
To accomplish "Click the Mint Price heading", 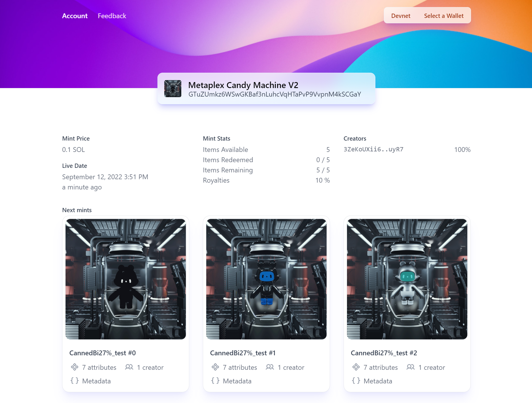I will point(76,139).
